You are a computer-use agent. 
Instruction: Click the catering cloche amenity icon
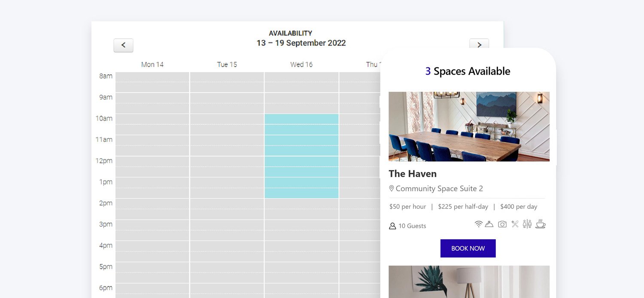pos(489,224)
